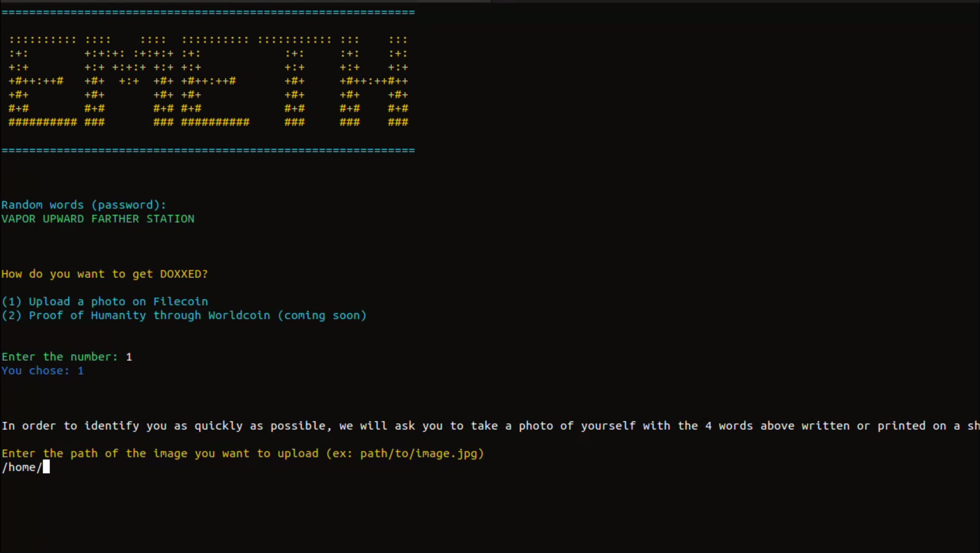Click the 'How do you want to get DOXXED?' line
Screen dimensions: 980x553
tap(105, 274)
